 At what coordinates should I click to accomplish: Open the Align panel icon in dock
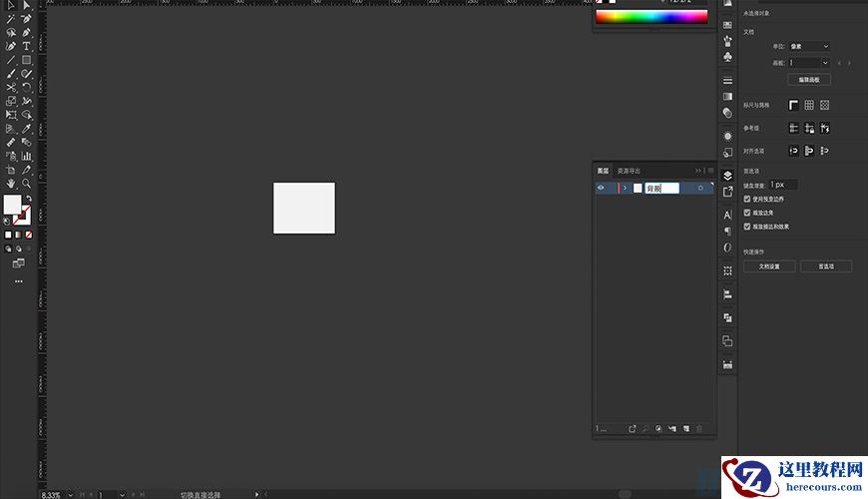727,293
